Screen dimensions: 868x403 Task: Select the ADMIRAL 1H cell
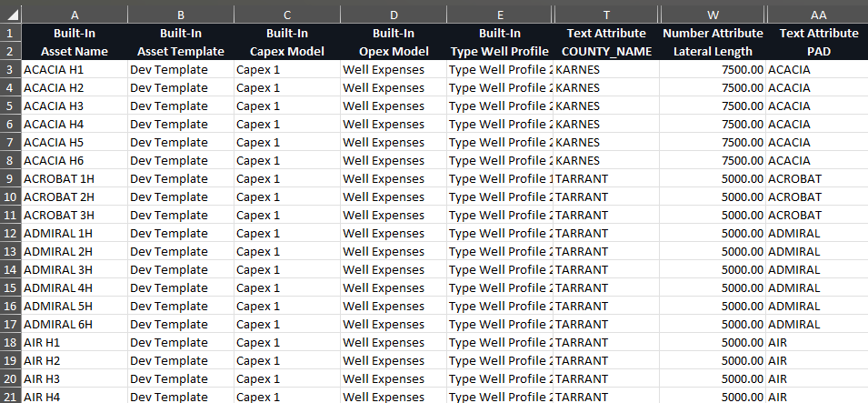[75, 234]
